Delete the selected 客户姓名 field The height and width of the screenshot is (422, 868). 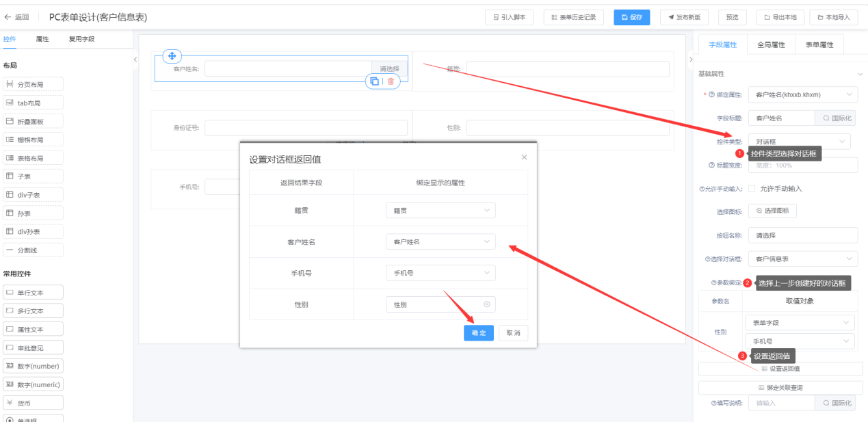pyautogui.click(x=391, y=81)
